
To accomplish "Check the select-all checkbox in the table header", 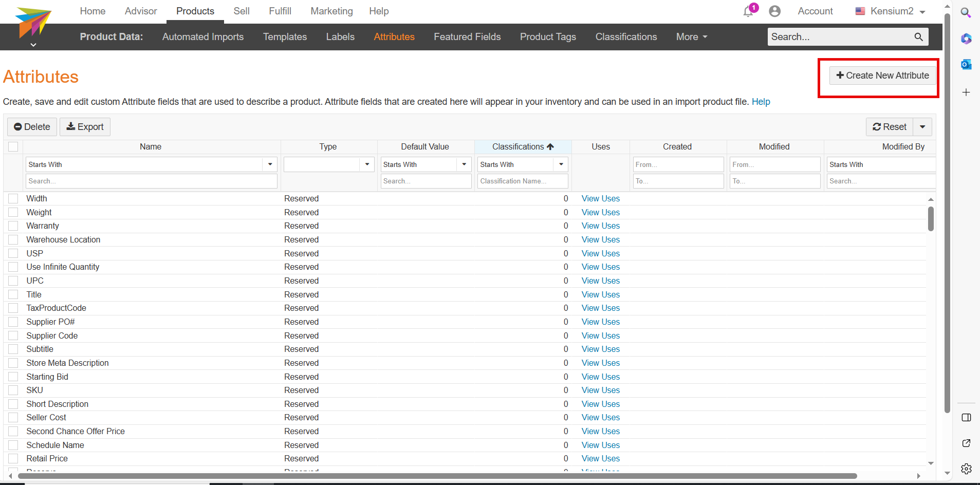I will [13, 146].
